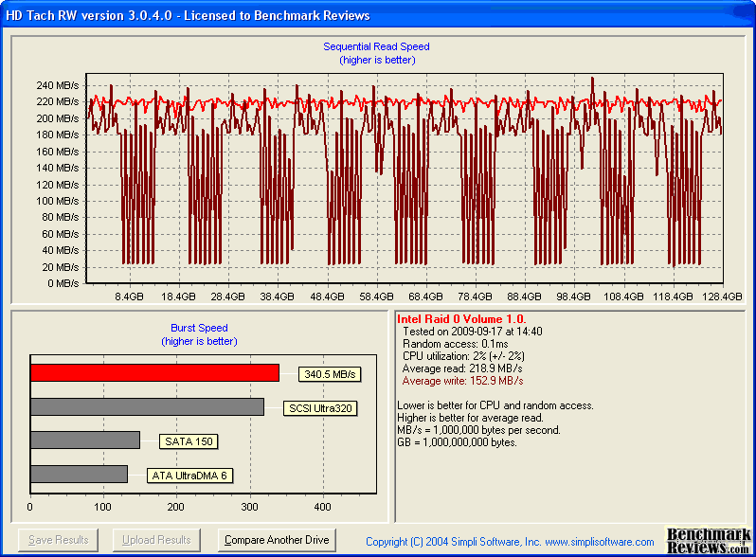
Task: Click the Save Results button
Action: (x=59, y=540)
